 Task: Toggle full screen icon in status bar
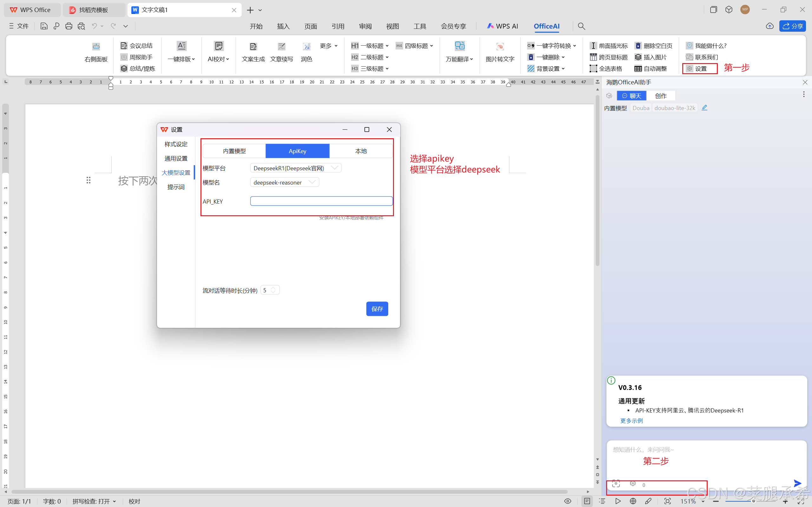click(801, 501)
